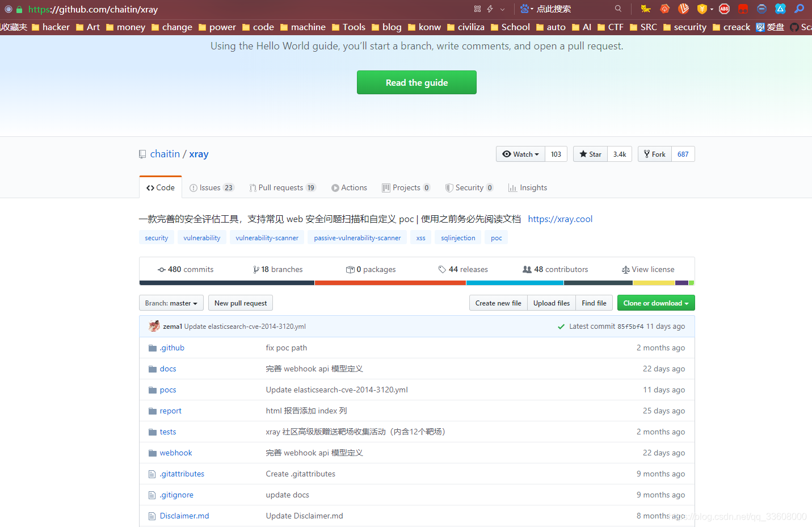Open the CTF bookmarks folder

611,27
